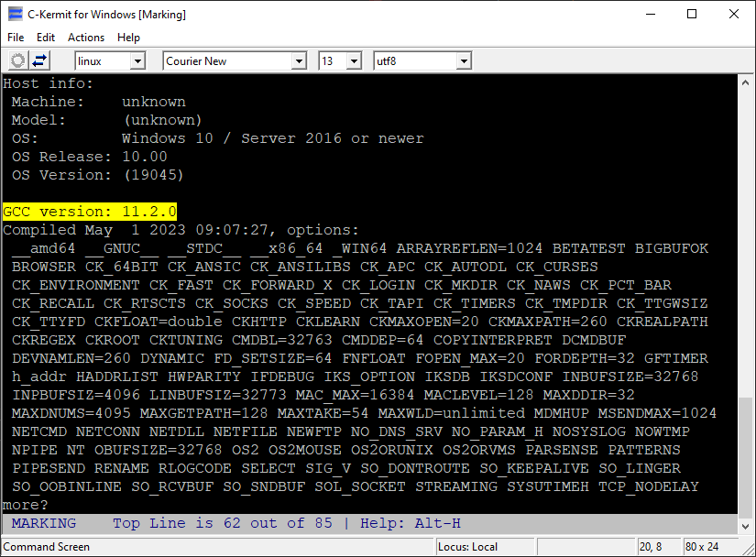The height and width of the screenshot is (557, 756).
Task: Click the 'CKFLOAT=double' option text
Action: 159,322
